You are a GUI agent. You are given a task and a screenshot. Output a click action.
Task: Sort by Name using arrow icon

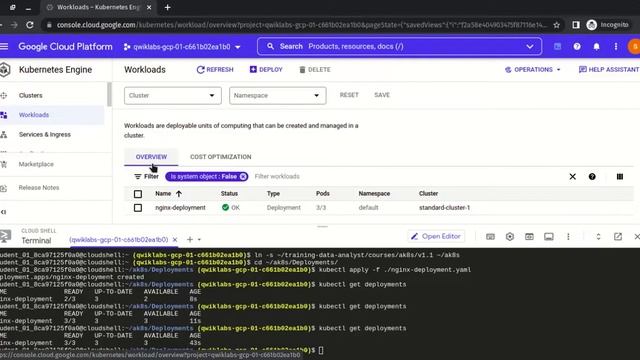(179, 193)
